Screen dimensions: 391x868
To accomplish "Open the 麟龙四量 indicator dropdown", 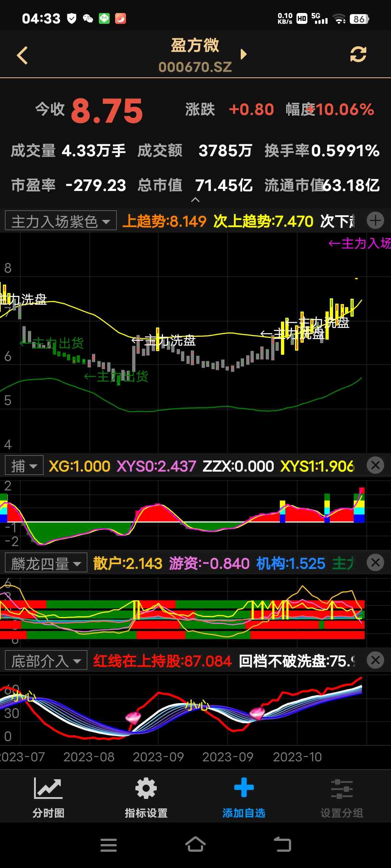I will pos(46,563).
